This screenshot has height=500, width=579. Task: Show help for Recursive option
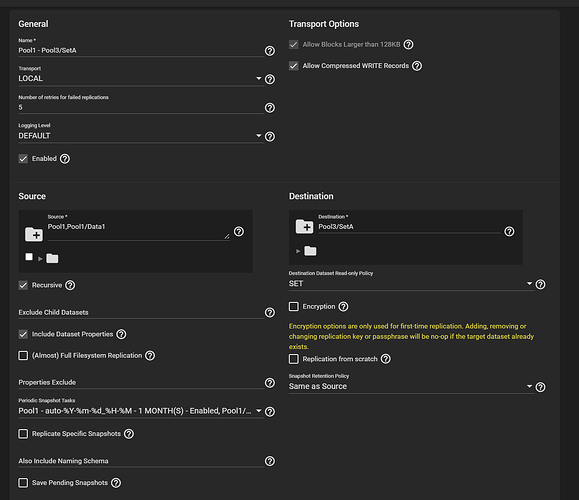point(70,285)
